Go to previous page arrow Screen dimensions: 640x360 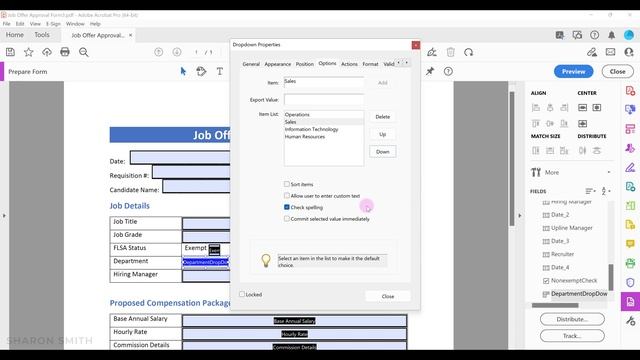[x=158, y=52]
